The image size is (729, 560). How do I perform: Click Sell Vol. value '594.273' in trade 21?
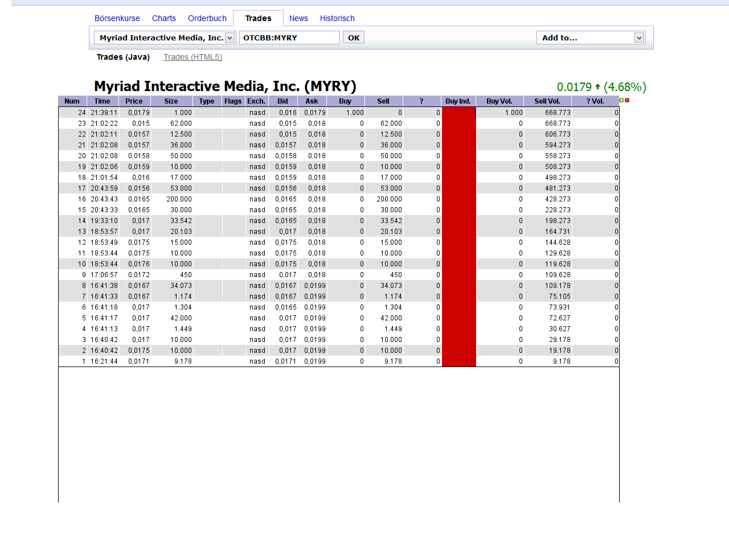pos(558,145)
